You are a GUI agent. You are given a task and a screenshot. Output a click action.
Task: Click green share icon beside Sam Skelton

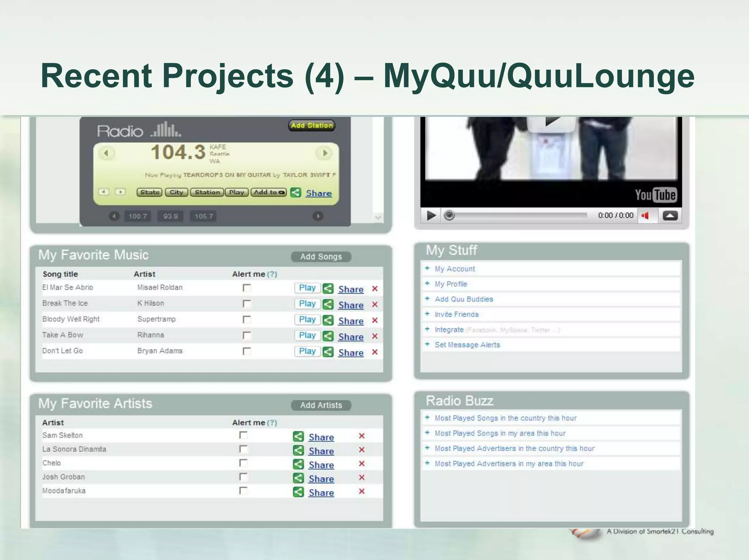click(x=298, y=436)
